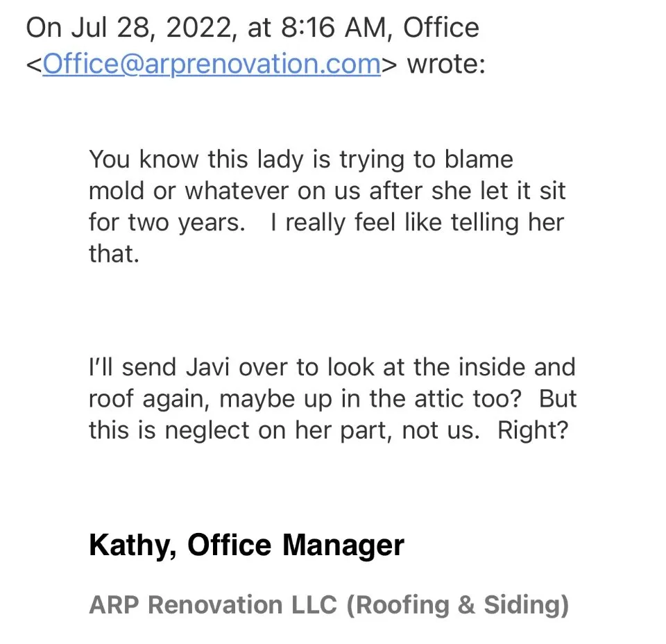Click the date "Jul 28, 2022" in header
Viewport: 666px width, 644px height.
click(x=139, y=28)
